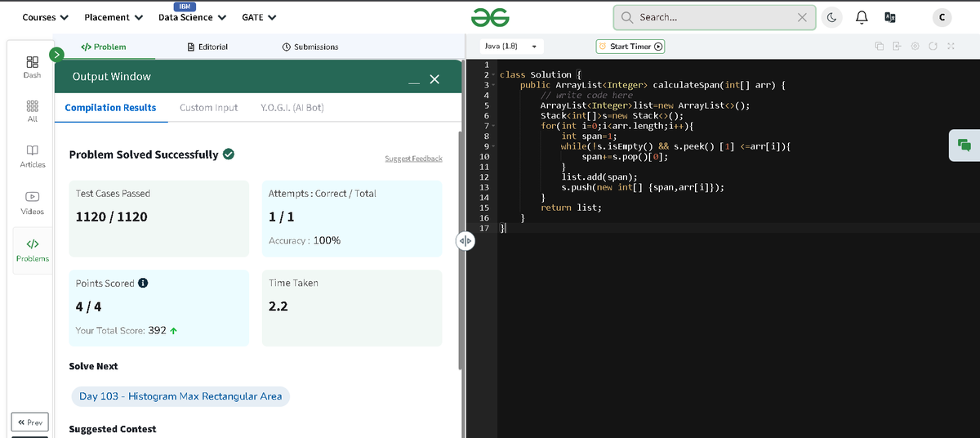The image size is (980, 438).
Task: Open the Y.O.G.I. (AI Bot) tab
Action: pyautogui.click(x=292, y=108)
